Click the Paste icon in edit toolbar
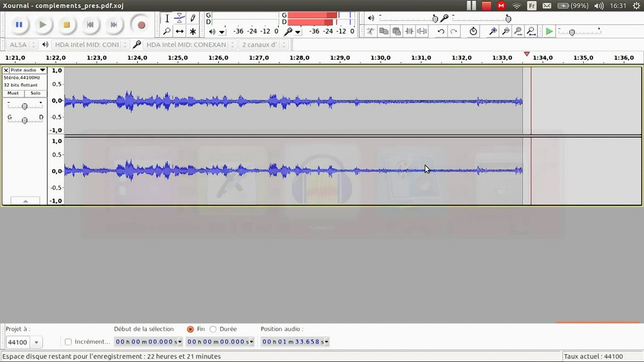Image resolution: width=644 pixels, height=362 pixels. coord(396,31)
